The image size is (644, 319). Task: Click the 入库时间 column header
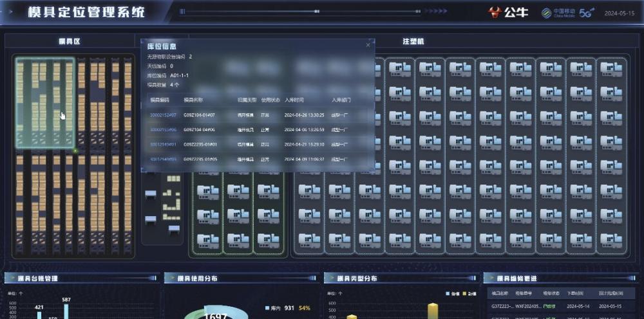[294, 100]
